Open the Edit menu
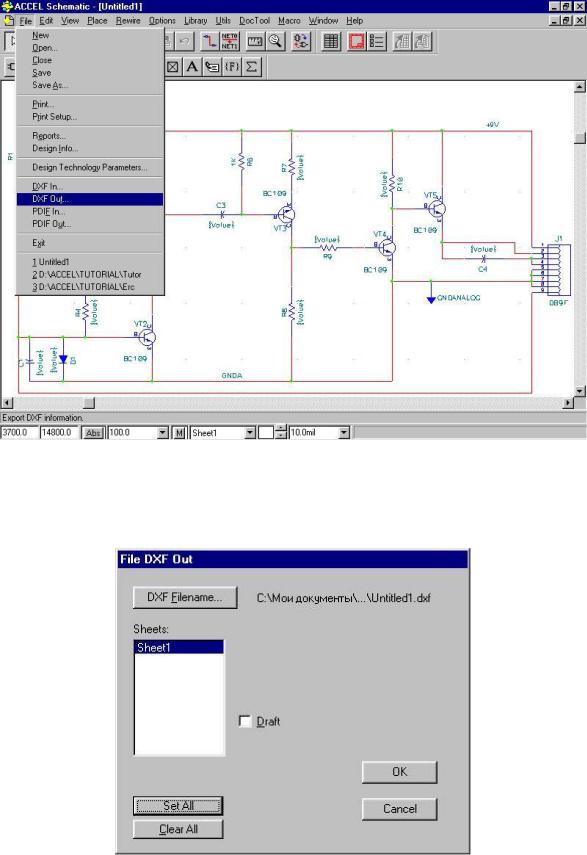 (x=46, y=21)
